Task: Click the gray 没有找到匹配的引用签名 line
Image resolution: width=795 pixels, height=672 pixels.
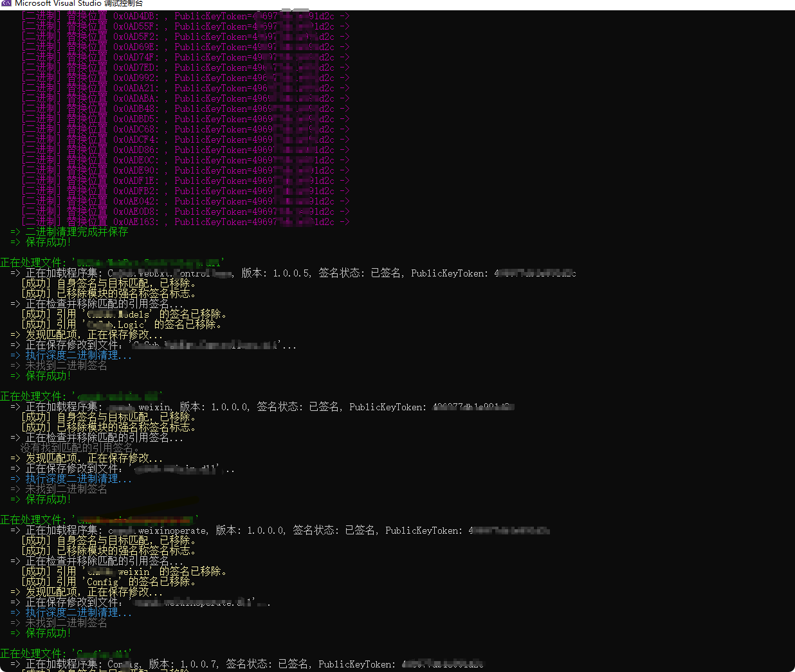Action: click(x=80, y=448)
